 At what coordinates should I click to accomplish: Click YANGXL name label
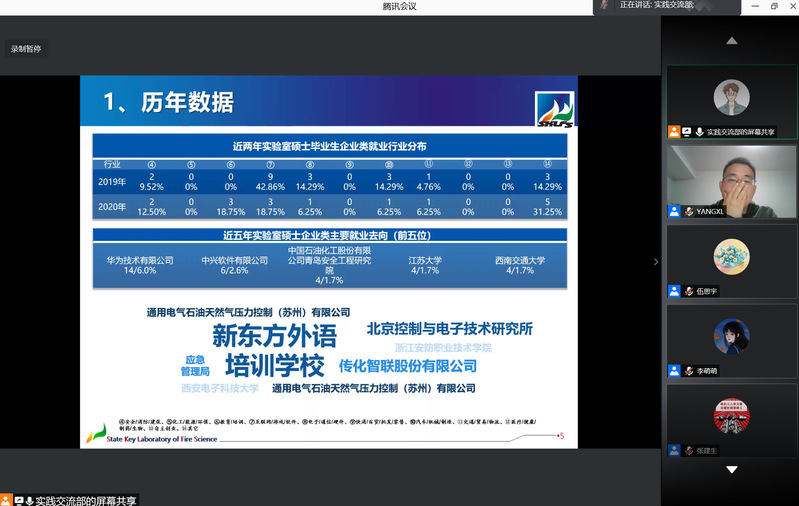pyautogui.click(x=710, y=211)
